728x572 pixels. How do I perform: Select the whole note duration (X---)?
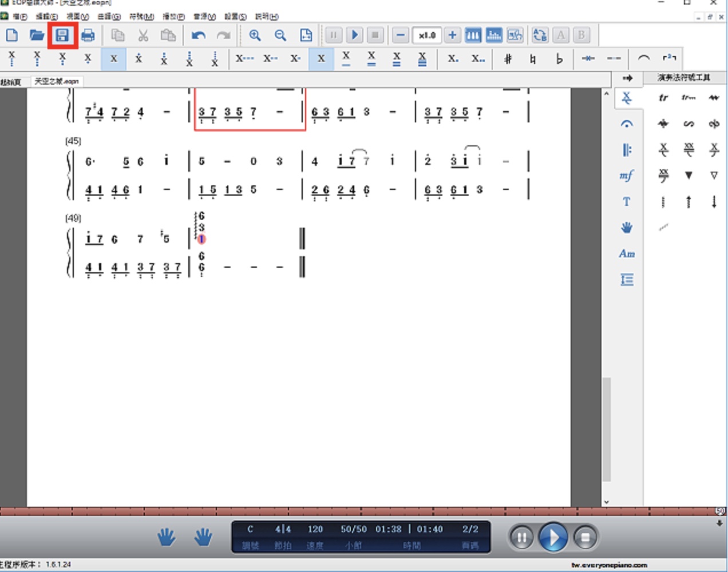244,58
